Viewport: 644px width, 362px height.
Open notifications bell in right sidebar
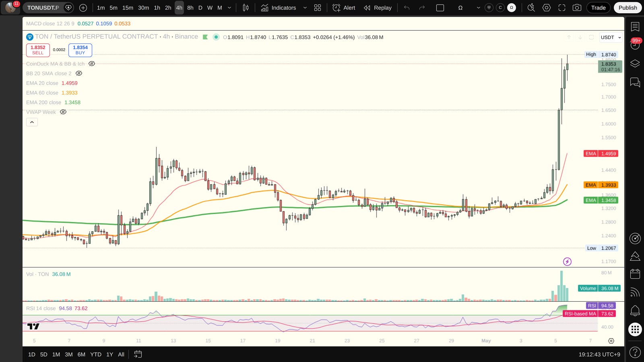(x=635, y=311)
